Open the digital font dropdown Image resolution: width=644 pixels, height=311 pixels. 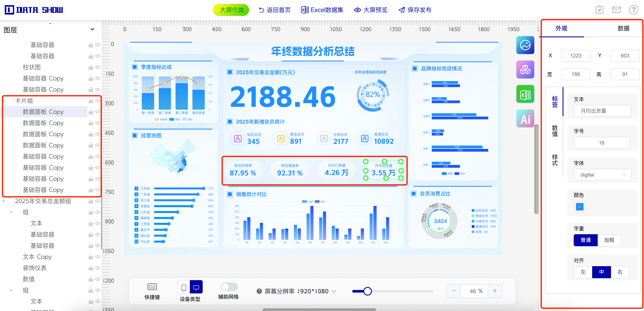[x=602, y=175]
